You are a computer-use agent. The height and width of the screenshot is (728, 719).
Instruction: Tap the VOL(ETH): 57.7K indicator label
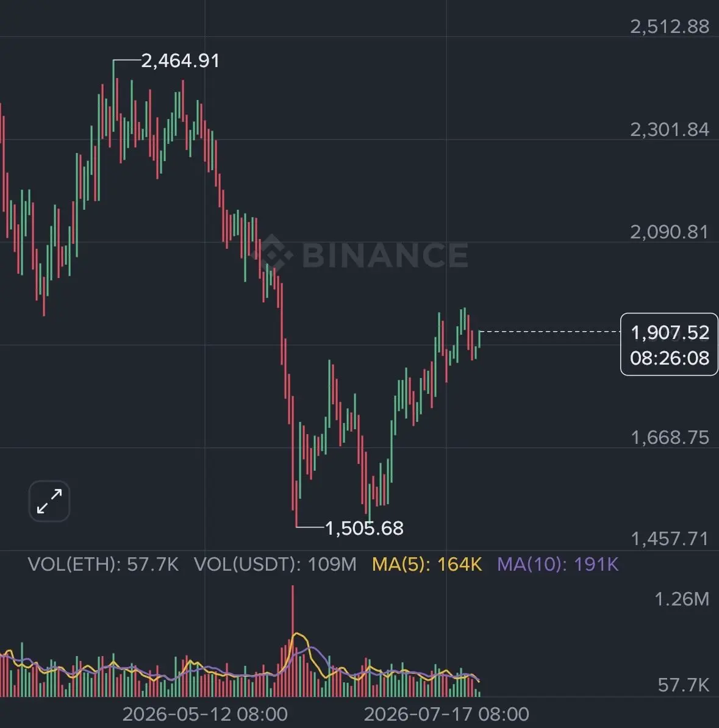point(103,565)
